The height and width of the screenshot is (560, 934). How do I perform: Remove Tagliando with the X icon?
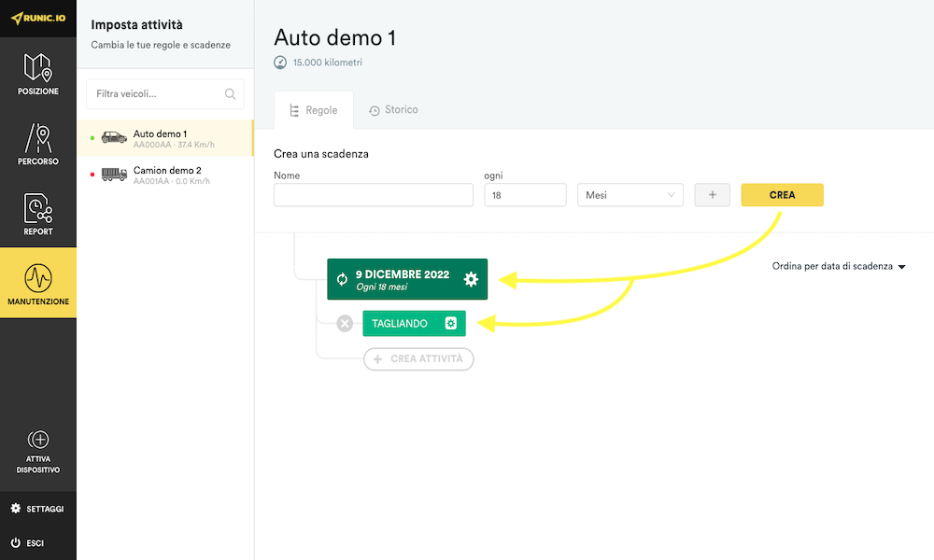pos(345,323)
